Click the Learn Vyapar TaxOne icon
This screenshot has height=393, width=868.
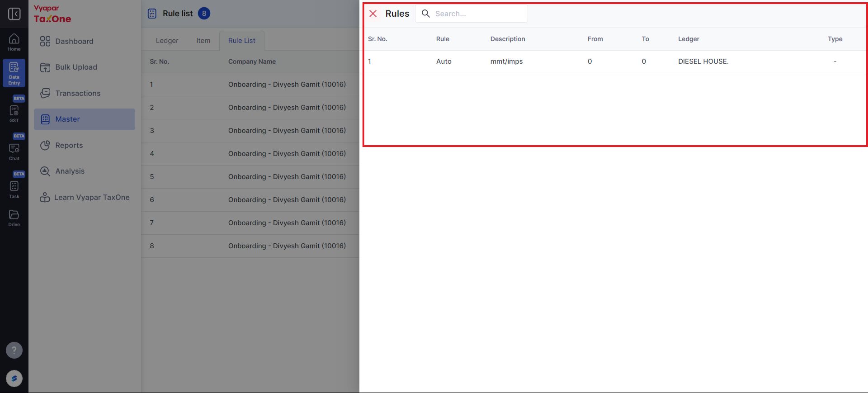tap(45, 197)
